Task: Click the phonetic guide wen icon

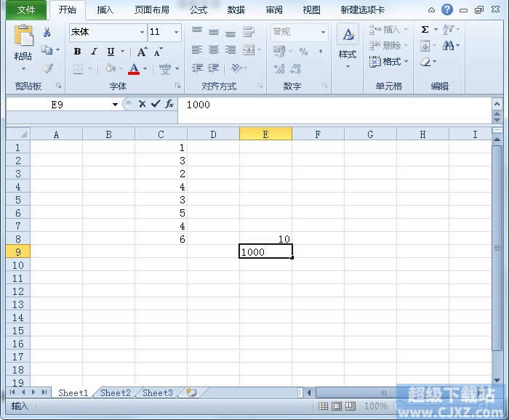Action: 165,69
